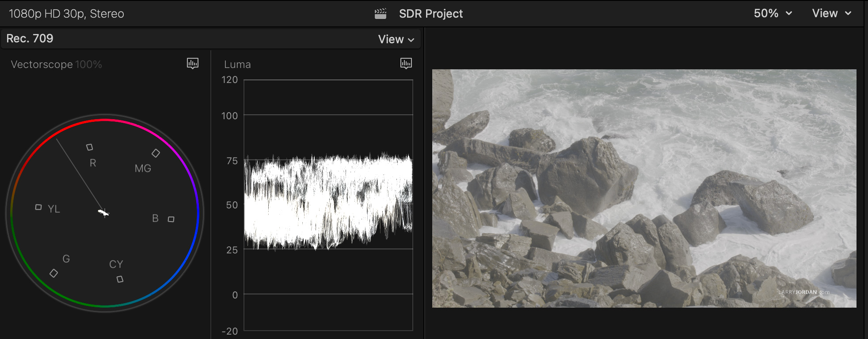Click the B blue target in vectorscope
The width and height of the screenshot is (868, 339).
(171, 219)
